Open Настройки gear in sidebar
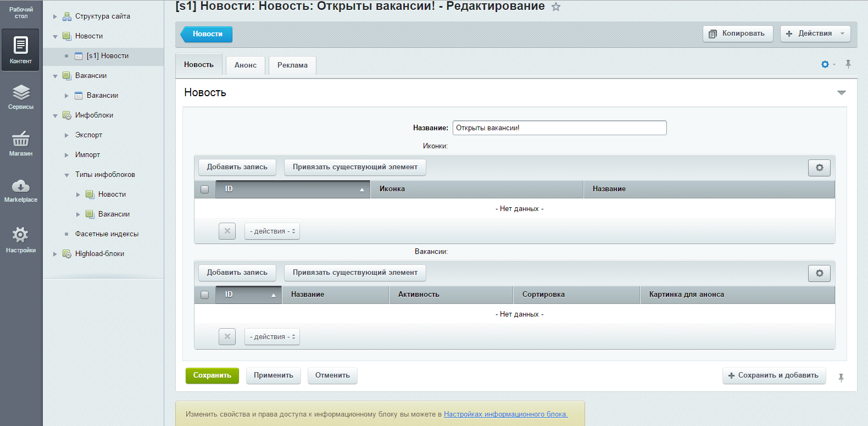This screenshot has height=426, width=868. (21, 240)
